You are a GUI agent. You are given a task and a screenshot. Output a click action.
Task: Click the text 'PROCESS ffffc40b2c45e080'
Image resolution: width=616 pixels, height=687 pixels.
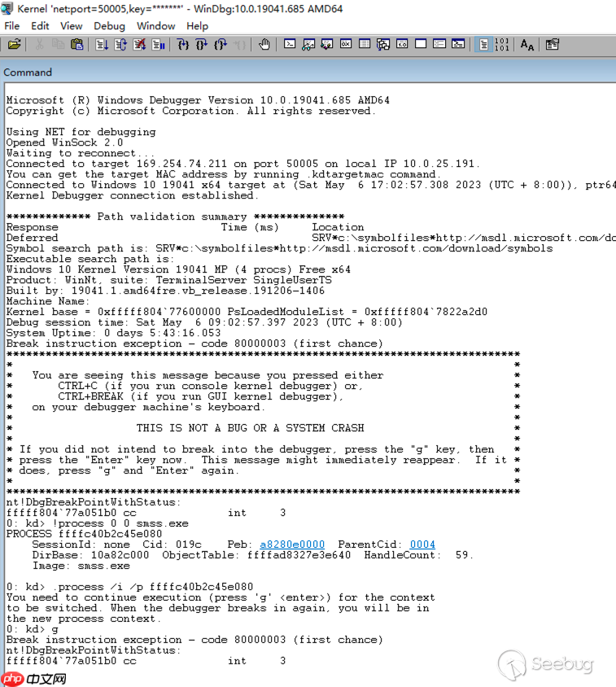pyautogui.click(x=84, y=534)
